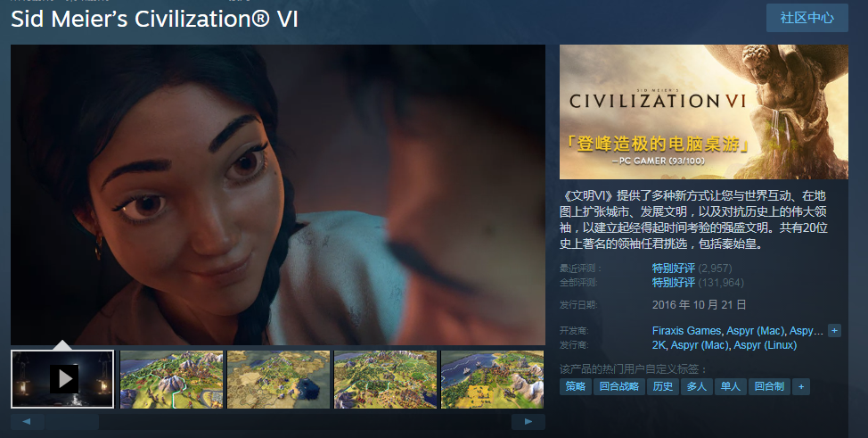Image resolution: width=868 pixels, height=438 pixels.
Task: Select the 多人 tag
Action: [x=697, y=386]
